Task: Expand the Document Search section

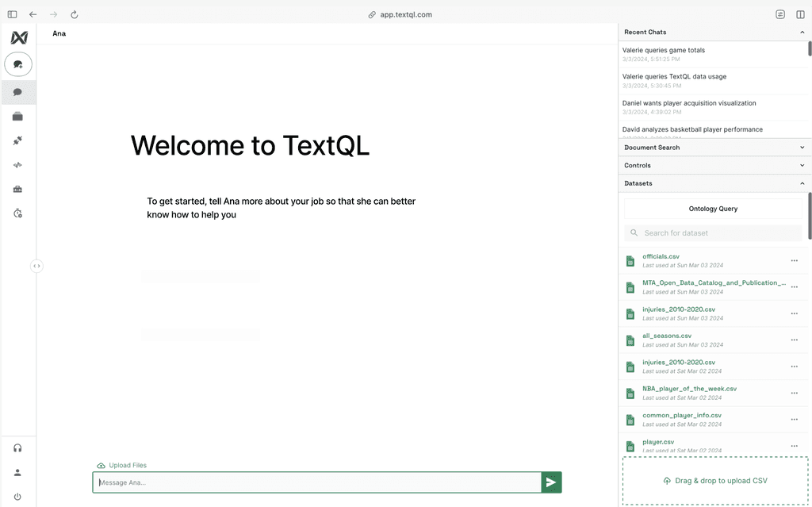Action: coord(802,148)
